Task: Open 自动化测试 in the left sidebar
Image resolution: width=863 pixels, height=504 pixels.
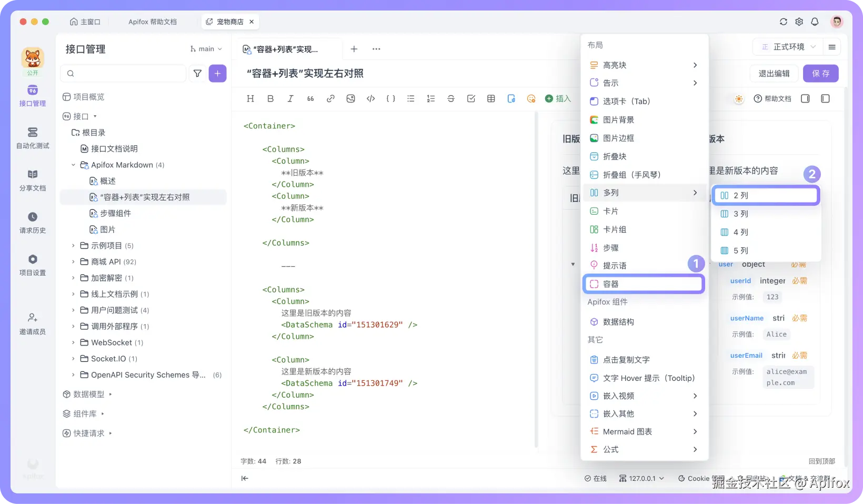Action: (x=33, y=138)
